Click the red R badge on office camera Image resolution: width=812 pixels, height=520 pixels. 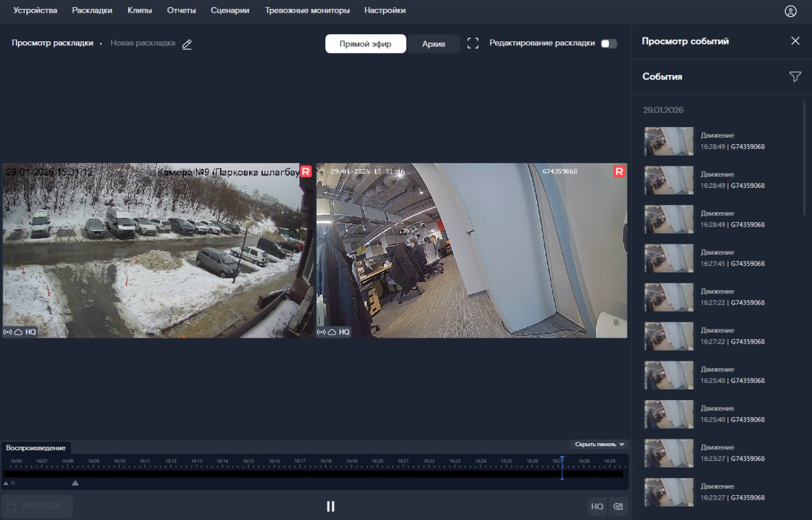tap(619, 171)
